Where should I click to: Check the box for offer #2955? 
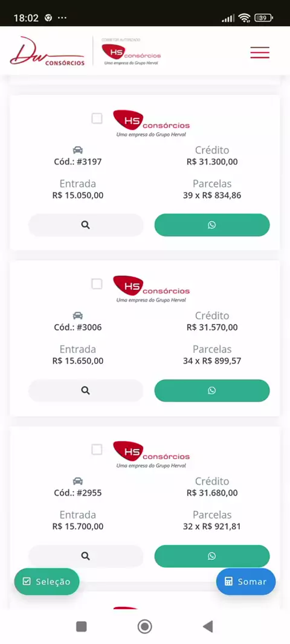pyautogui.click(x=97, y=449)
